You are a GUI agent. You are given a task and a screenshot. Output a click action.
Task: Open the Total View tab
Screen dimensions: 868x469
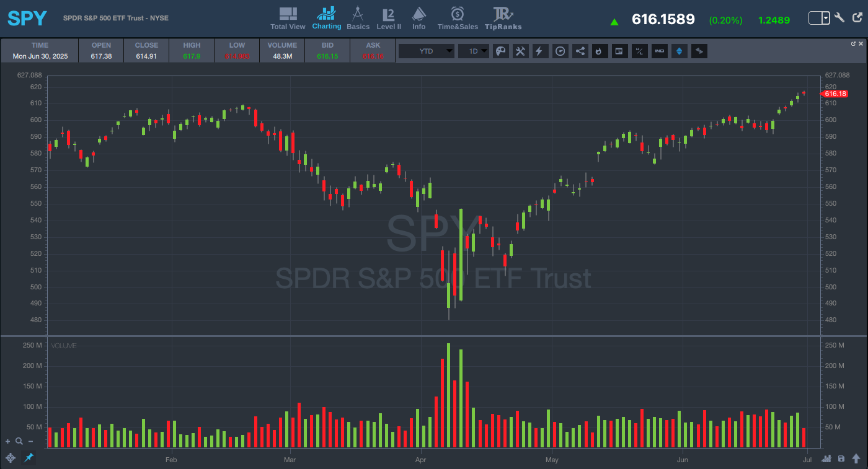coord(288,19)
